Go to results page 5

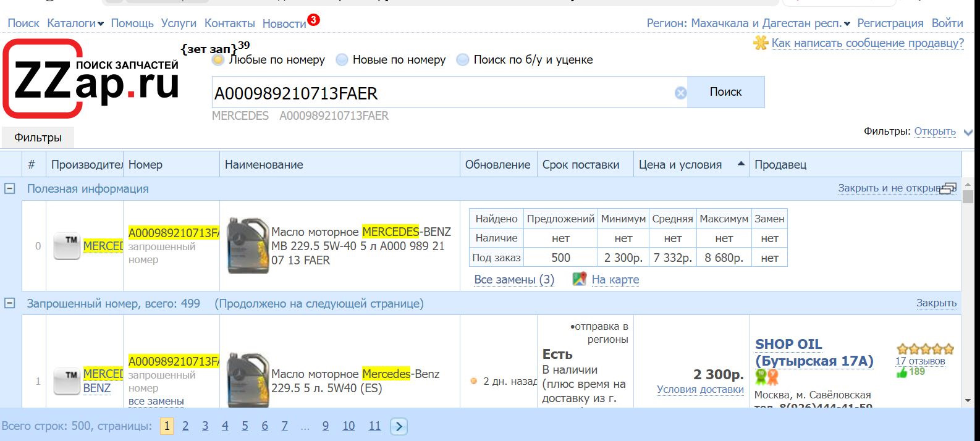point(245,426)
